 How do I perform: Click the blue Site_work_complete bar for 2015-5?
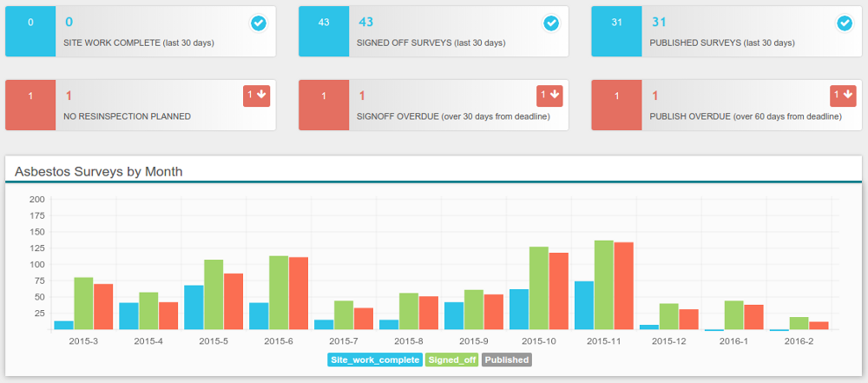coord(194,307)
